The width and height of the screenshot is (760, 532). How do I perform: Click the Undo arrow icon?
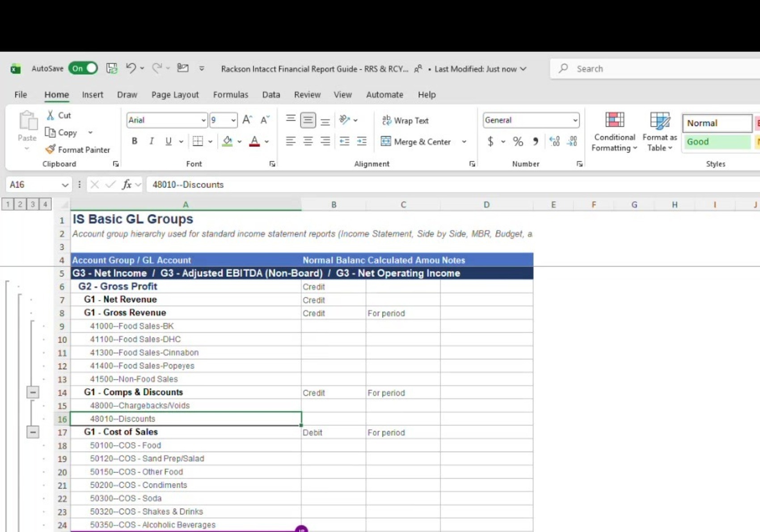pos(131,68)
